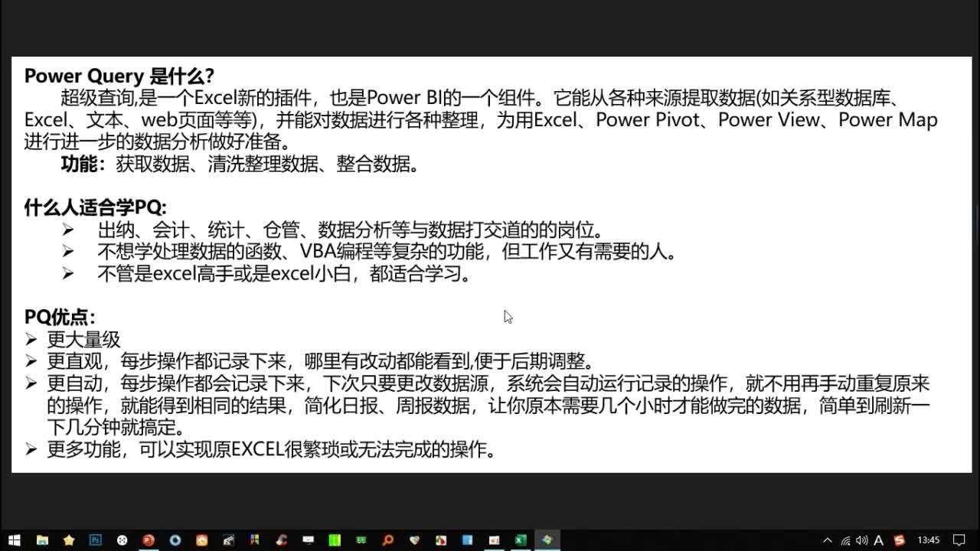Viewport: 980px width, 551px height.
Task: Click the red Sogou S tray icon
Action: (x=899, y=540)
